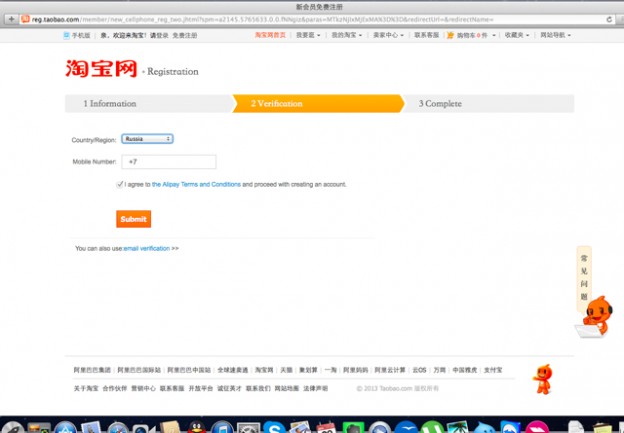This screenshot has width=624, height=433.
Task: Open 阿里巴巴集团 footer link
Action: point(92,370)
